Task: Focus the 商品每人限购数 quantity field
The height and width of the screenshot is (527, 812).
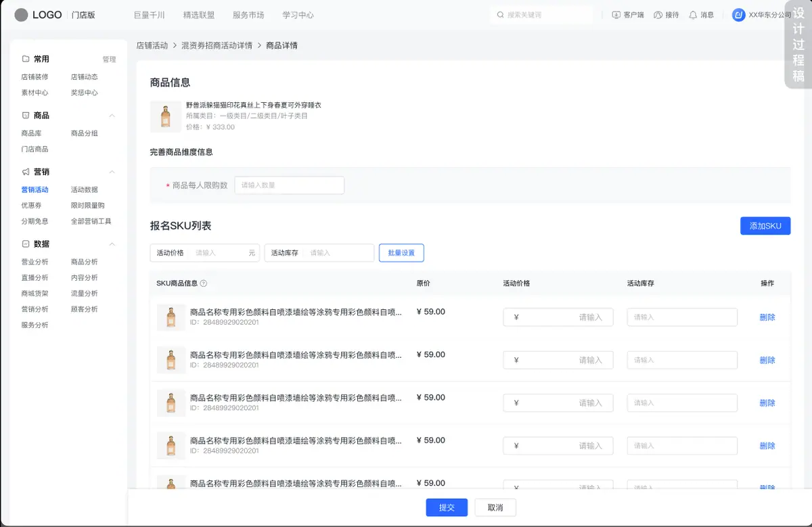Action: point(290,185)
